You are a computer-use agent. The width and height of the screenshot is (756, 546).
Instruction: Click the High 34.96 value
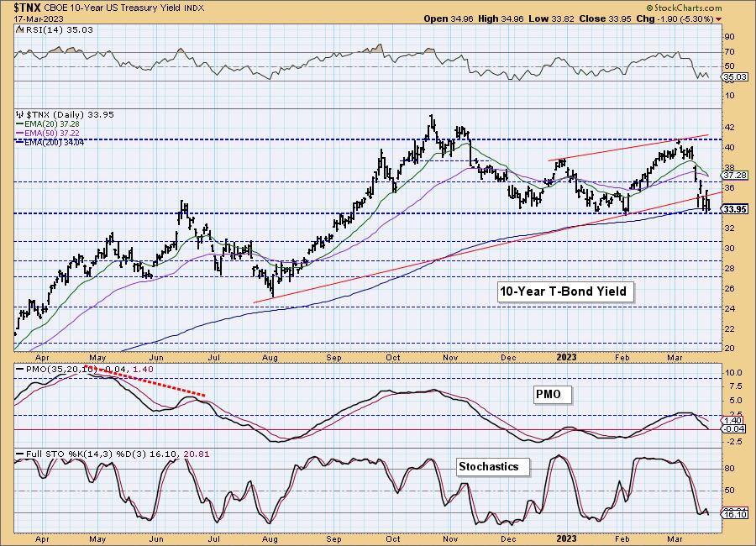(x=501, y=18)
